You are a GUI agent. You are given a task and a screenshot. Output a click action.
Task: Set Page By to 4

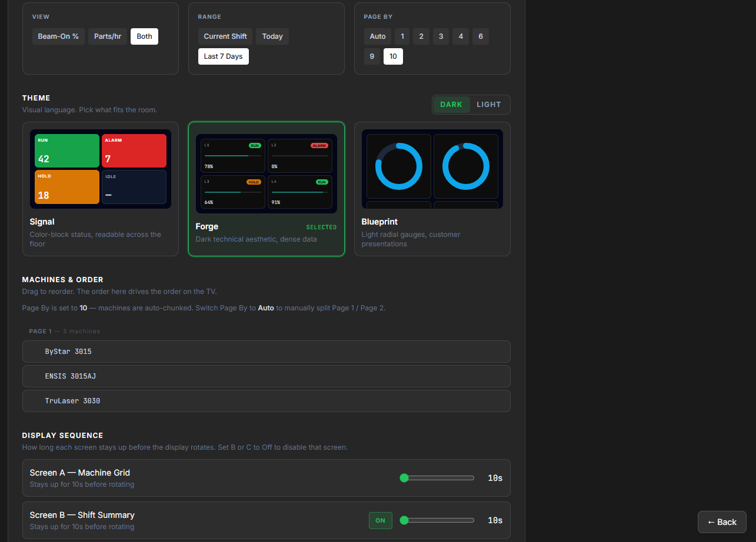(x=461, y=36)
